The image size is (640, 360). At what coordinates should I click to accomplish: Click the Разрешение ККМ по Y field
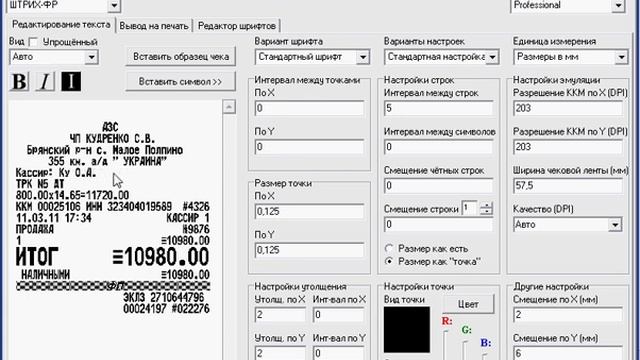568,147
